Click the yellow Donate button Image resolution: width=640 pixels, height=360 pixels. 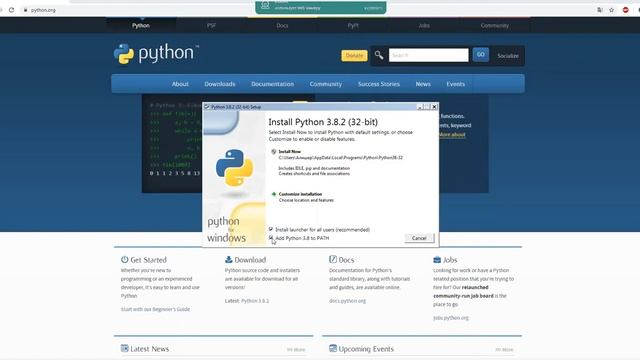pyautogui.click(x=354, y=56)
